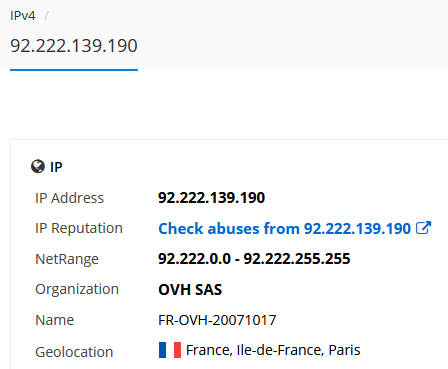Screen dimensions: 448x369
Task: Select geolocation text France, Ile-de-France, Paris
Action: (273, 350)
